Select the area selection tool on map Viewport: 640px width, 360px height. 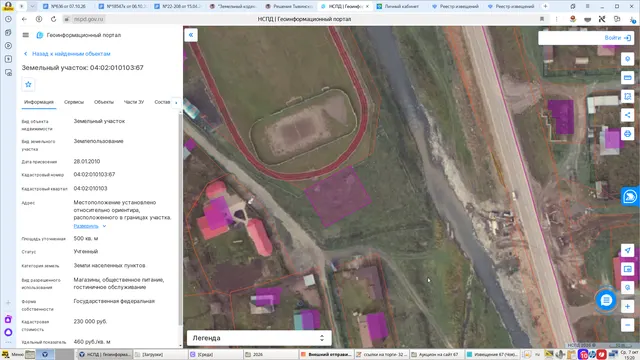[627, 96]
